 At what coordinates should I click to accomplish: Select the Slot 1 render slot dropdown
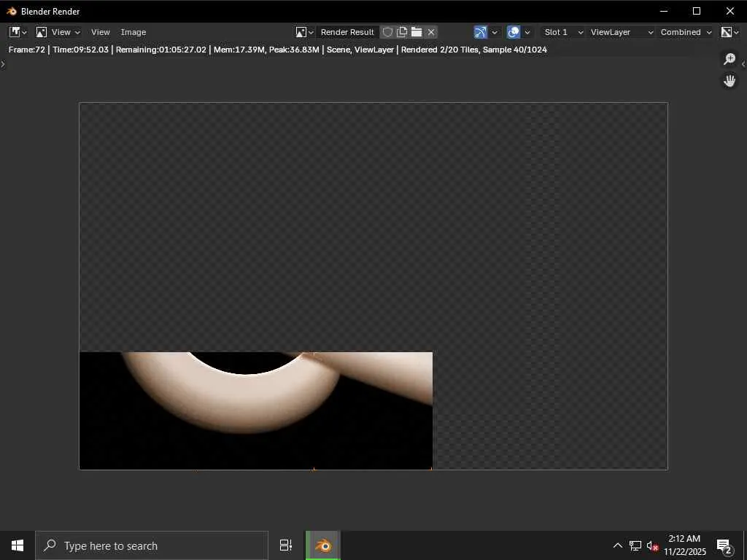pos(563,32)
